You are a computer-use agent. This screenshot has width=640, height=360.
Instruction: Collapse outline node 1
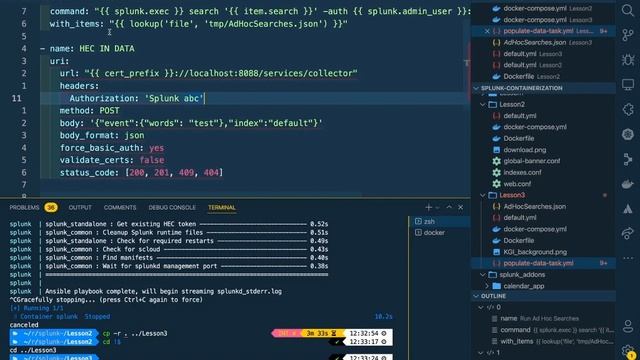(x=481, y=353)
